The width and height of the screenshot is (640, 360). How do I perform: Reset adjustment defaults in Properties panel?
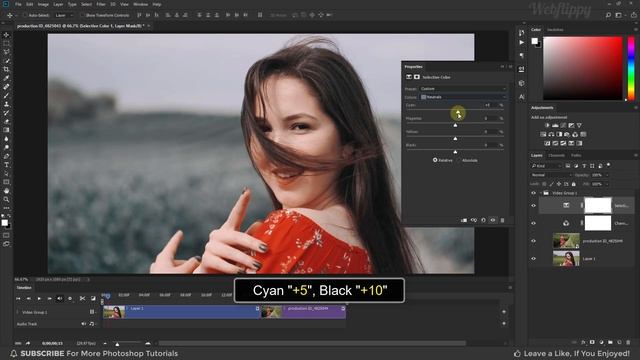483,220
